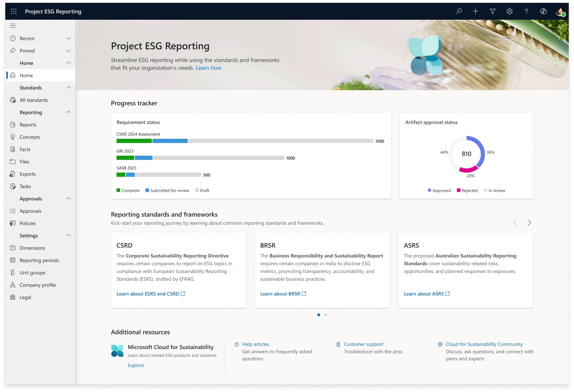
Task: Open the Learn about BRSR link
Action: 280,293
